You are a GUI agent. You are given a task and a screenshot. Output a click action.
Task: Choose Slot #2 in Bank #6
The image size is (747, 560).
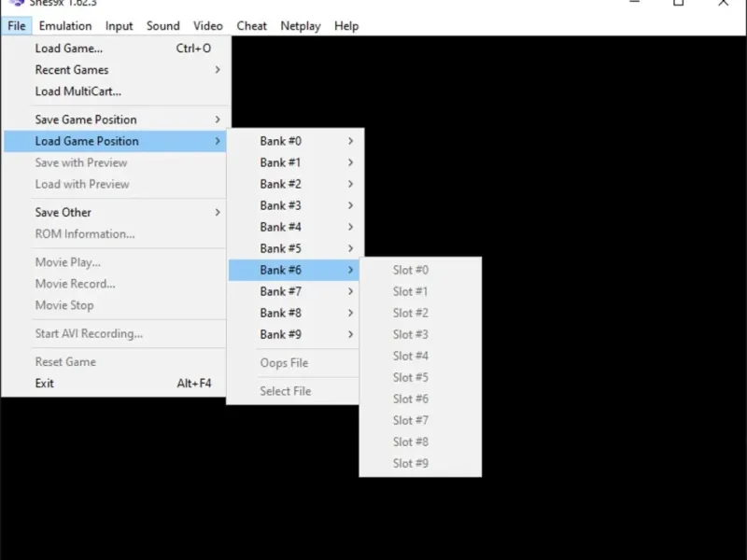[x=420, y=313]
